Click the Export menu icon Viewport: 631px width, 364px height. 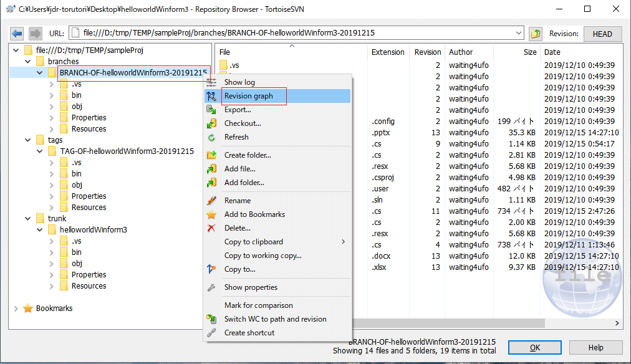tap(211, 110)
